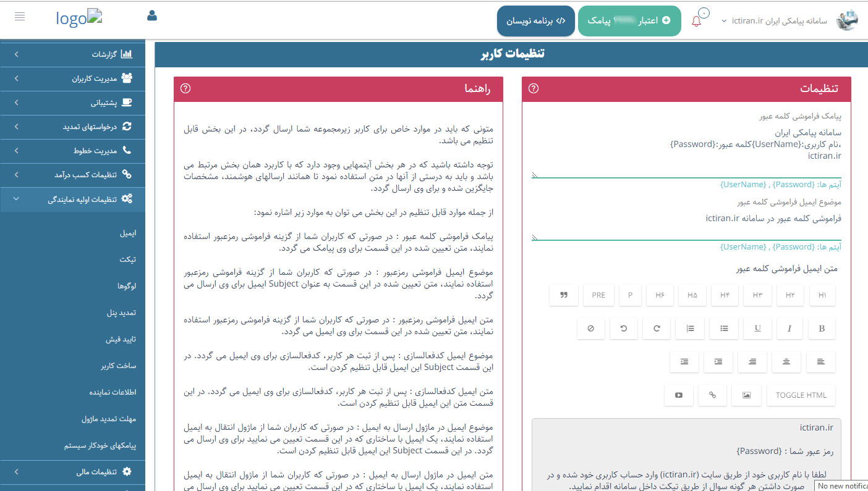Insert an image into the email body

pos(747,395)
